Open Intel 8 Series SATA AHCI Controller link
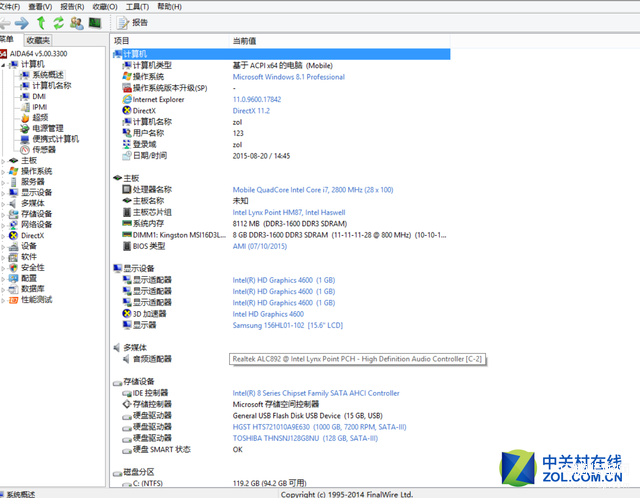This screenshot has height=498, width=640. (316, 393)
